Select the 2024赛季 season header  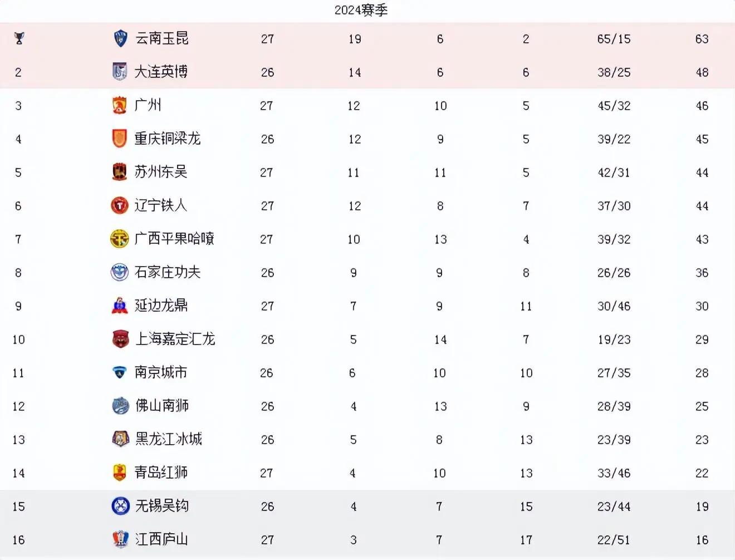pyautogui.click(x=361, y=10)
